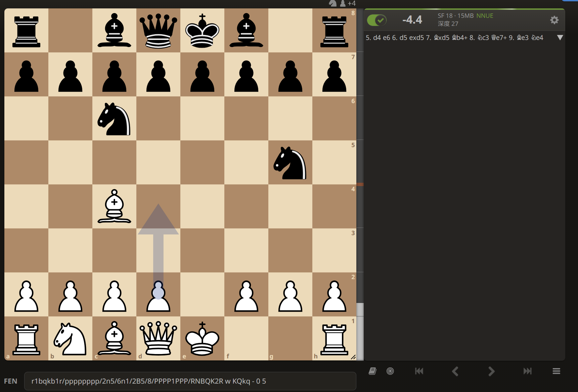Click the practice target icon
This screenshot has width=578, height=392.
tap(390, 371)
